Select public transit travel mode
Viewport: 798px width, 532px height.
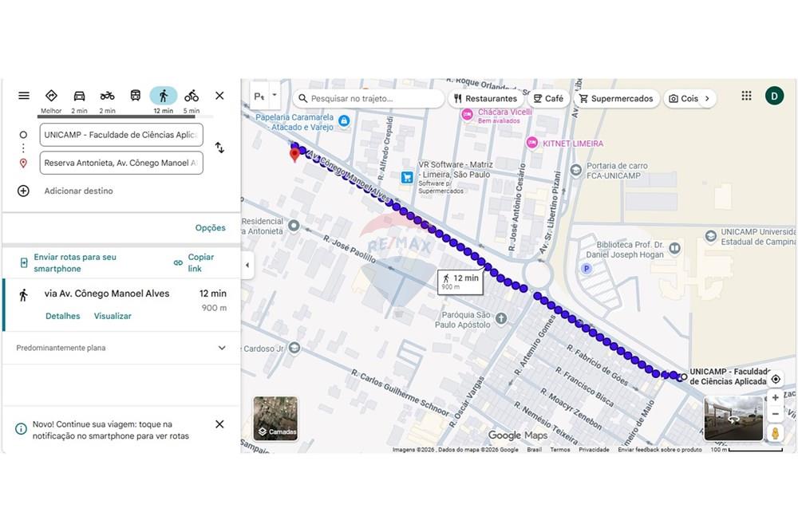[x=136, y=97]
